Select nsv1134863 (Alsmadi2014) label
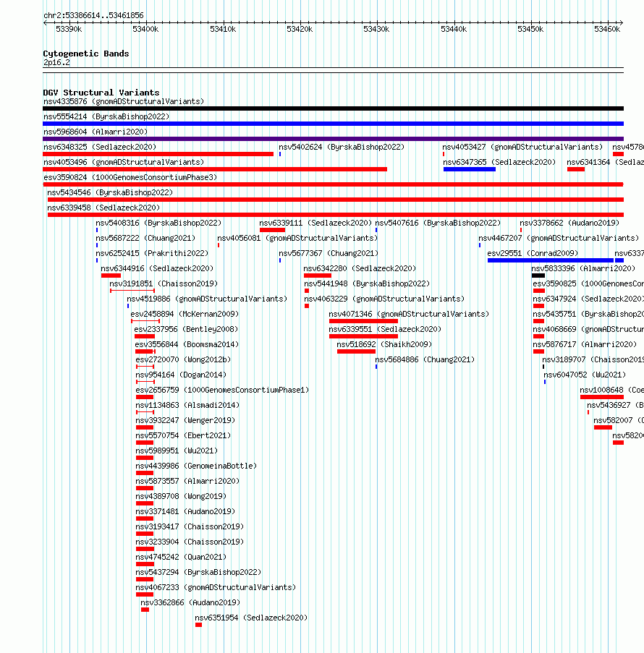 tap(188, 406)
